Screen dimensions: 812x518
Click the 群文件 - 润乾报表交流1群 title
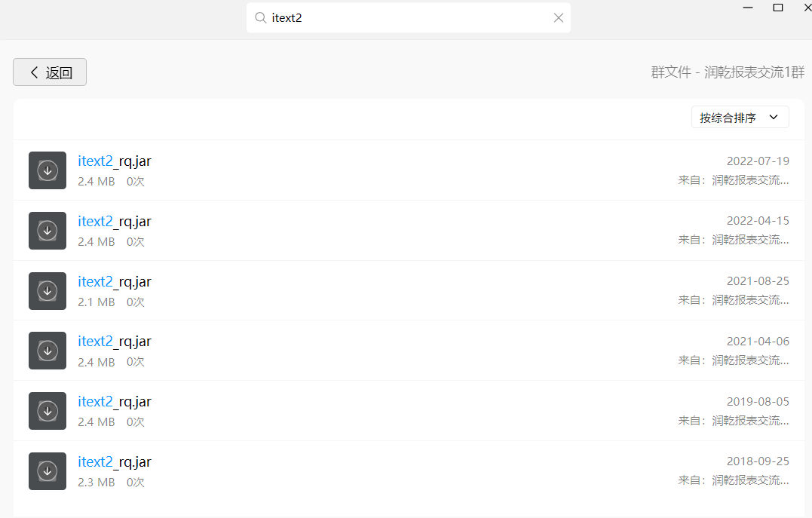(x=728, y=72)
